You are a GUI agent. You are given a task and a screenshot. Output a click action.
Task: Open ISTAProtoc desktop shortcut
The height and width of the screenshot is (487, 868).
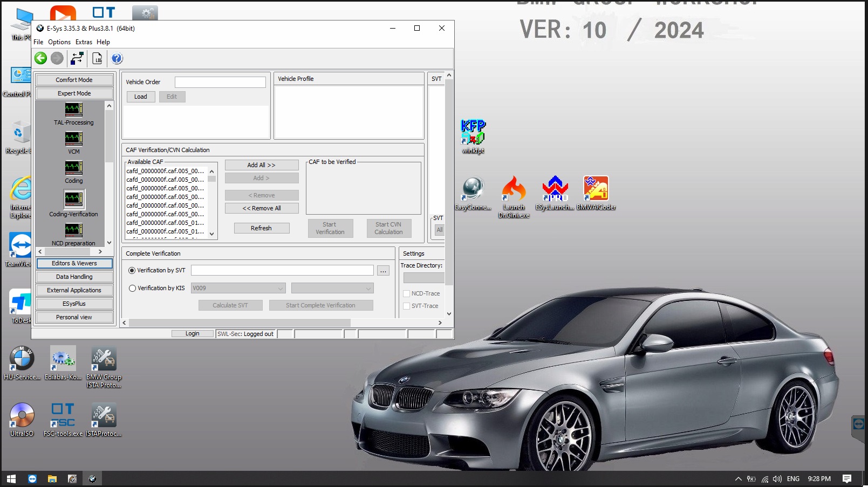pos(104,420)
